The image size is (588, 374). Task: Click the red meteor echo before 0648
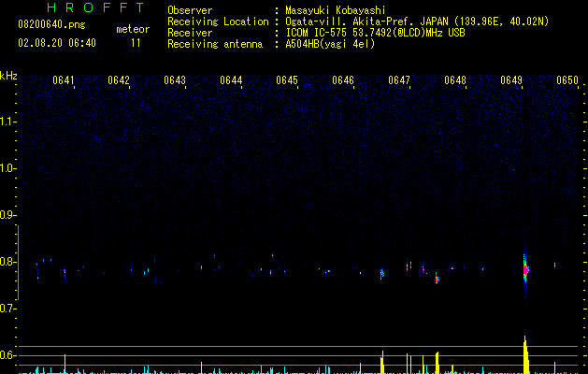tap(437, 278)
